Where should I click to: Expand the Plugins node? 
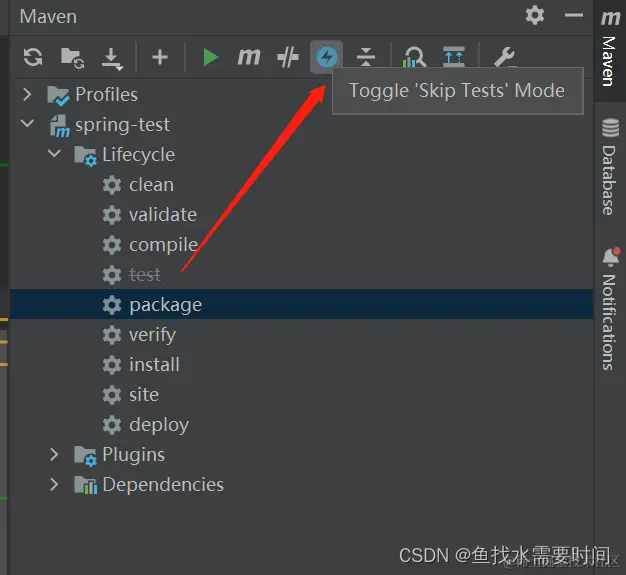[54, 454]
